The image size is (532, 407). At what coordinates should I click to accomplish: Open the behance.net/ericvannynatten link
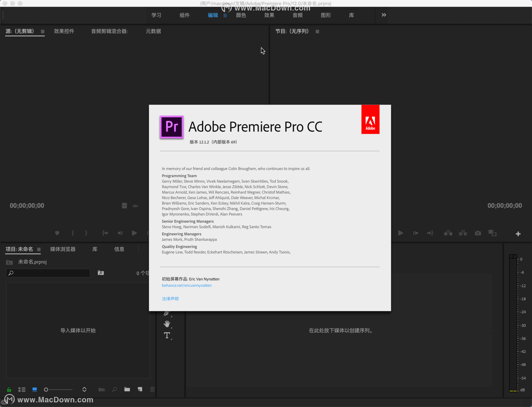(x=187, y=286)
